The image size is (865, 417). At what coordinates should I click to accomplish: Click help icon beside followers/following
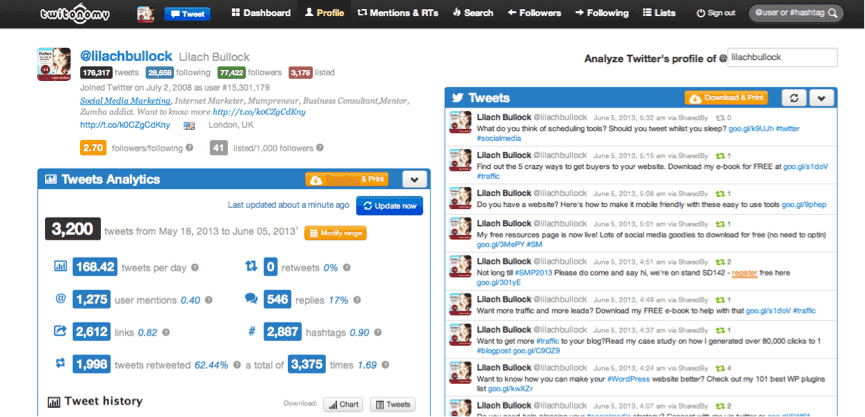pyautogui.click(x=189, y=148)
